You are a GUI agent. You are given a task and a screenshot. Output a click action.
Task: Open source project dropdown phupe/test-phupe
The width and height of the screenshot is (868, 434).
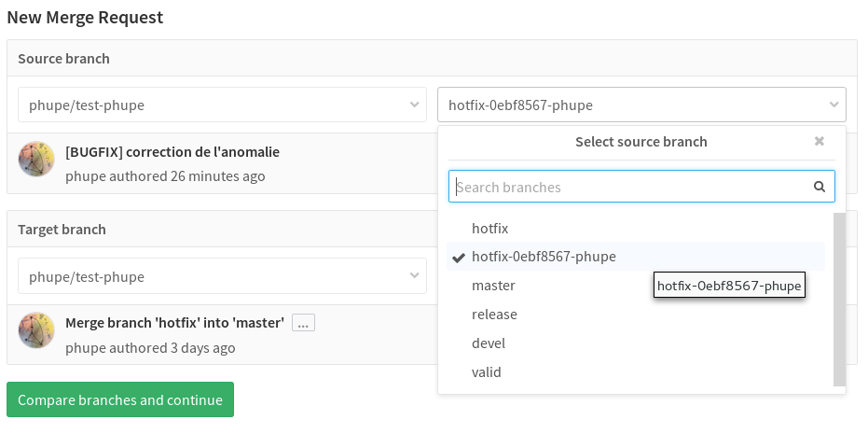[x=222, y=105]
